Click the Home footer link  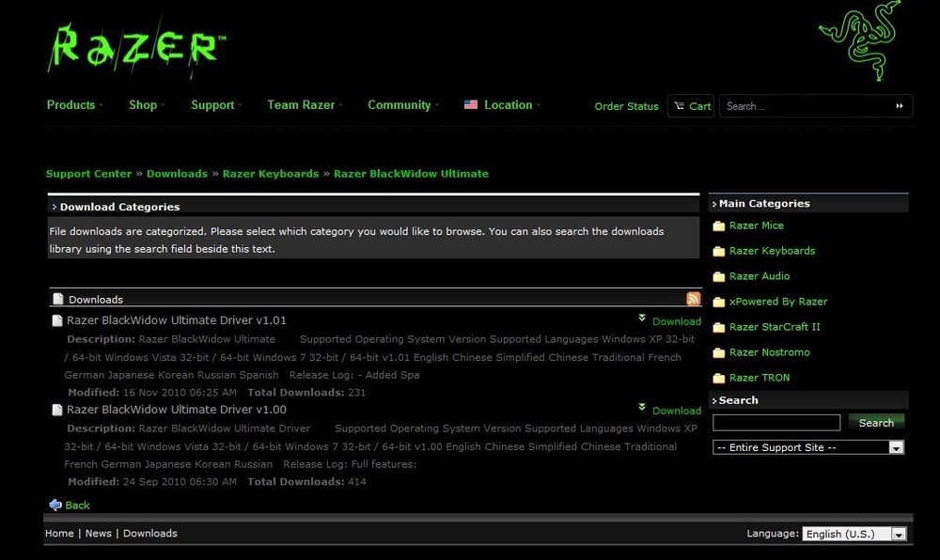click(x=59, y=533)
